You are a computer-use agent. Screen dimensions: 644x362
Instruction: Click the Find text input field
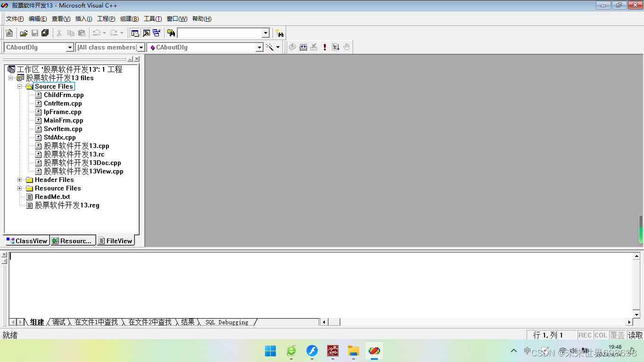click(x=219, y=33)
